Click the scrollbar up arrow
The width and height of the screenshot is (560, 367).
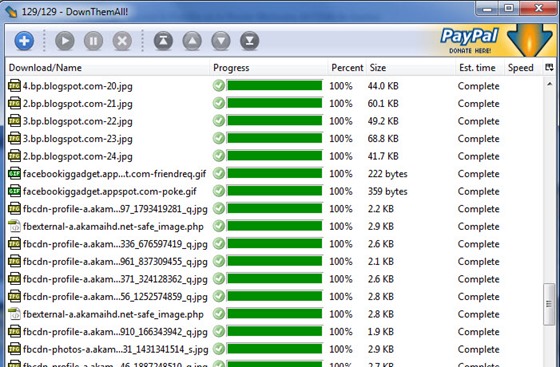(549, 84)
